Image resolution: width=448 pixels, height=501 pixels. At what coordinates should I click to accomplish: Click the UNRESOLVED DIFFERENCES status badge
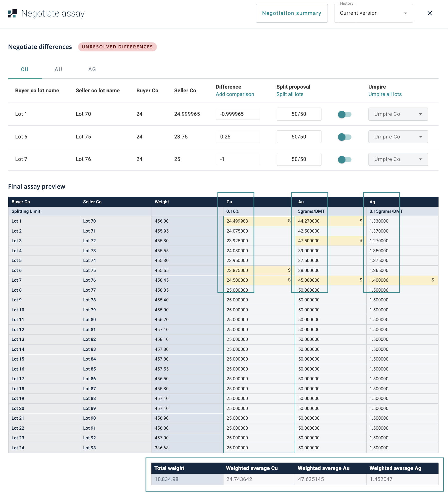tap(117, 47)
